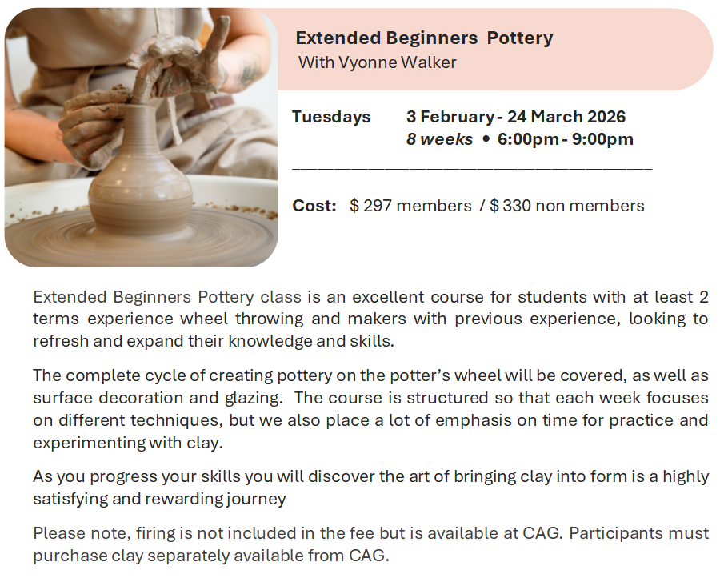The width and height of the screenshot is (728, 586).
Task: Click the horizontal divider line under the schedule
Action: pos(472,168)
